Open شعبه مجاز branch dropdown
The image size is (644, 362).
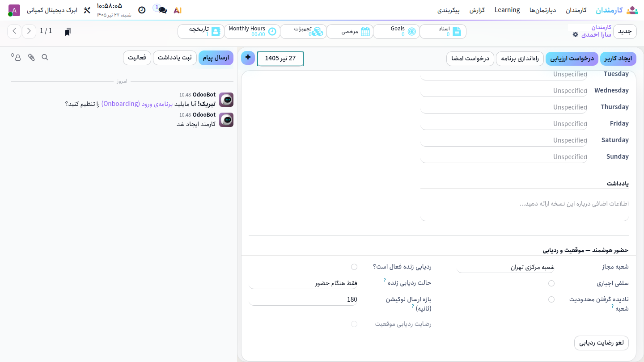(x=505, y=267)
